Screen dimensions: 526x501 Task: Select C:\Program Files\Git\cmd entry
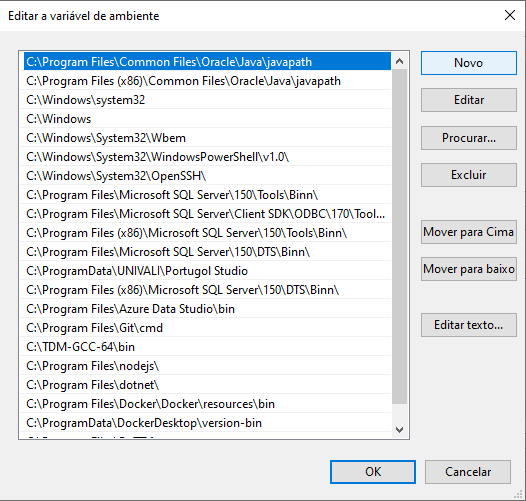click(x=205, y=328)
